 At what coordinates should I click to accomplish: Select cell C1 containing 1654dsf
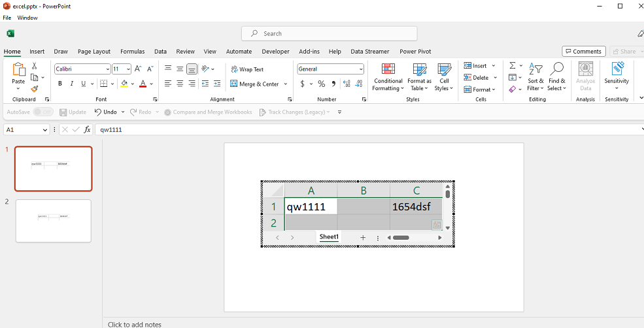pyautogui.click(x=416, y=206)
